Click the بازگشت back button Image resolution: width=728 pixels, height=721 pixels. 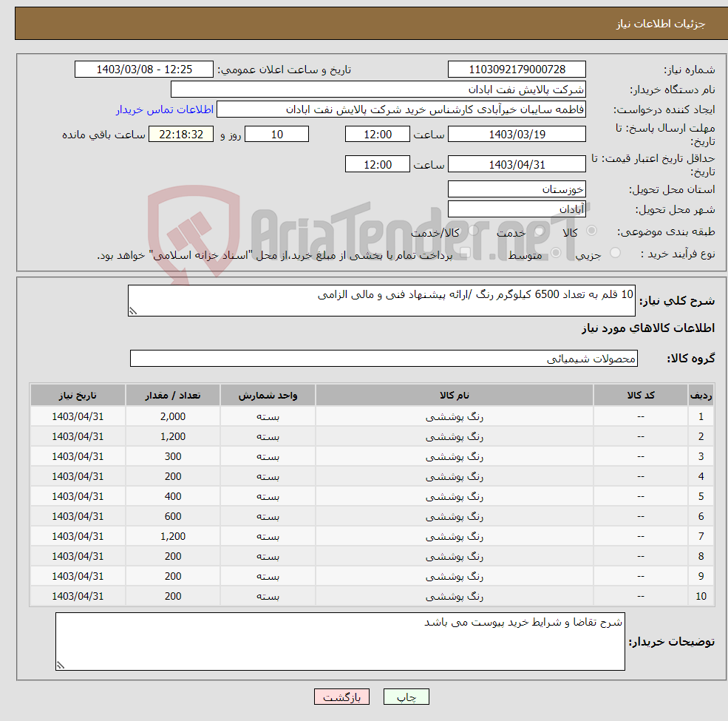(x=341, y=697)
